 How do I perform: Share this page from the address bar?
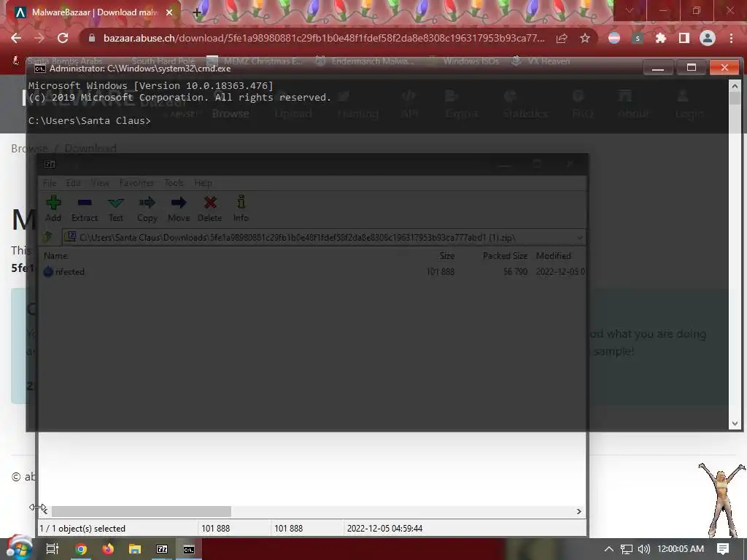tap(562, 38)
